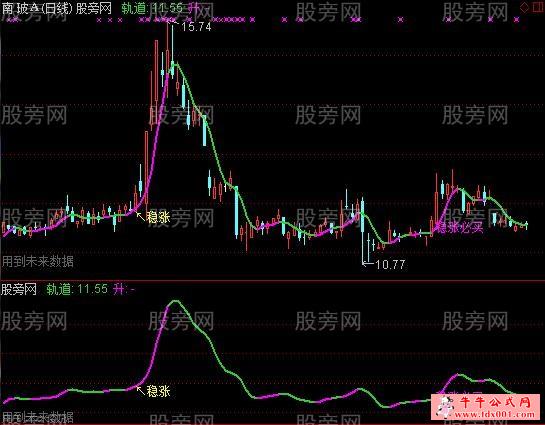The width and height of the screenshot is (545, 425).
Task: Click the red grid window icon at top right
Action: pyautogui.click(x=538, y=7)
